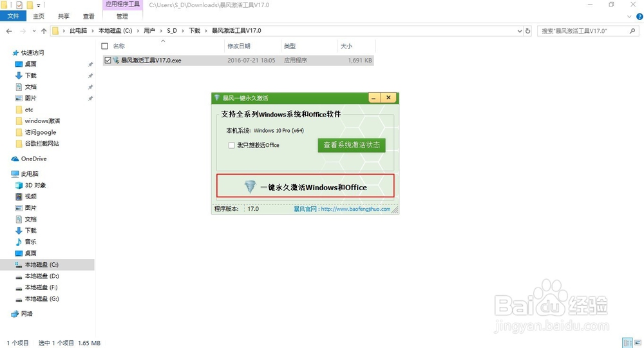Click the properties checkmark icon in title bar
The image size is (644, 348).
19,5
